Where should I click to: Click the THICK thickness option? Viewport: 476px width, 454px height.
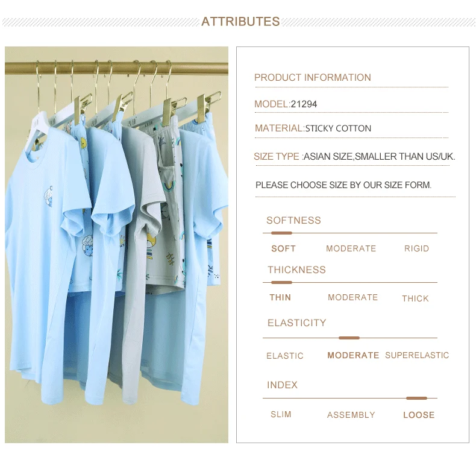point(415,298)
